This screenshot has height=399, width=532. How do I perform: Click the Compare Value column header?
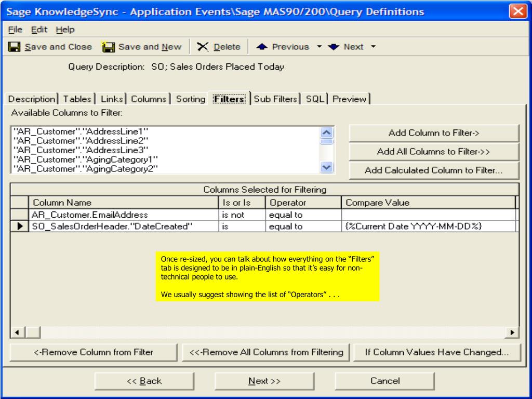(x=429, y=203)
